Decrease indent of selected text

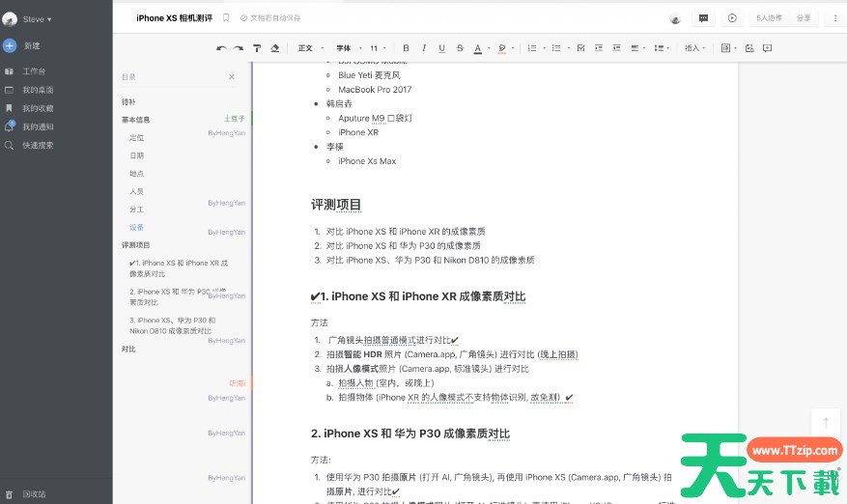pyautogui.click(x=616, y=48)
